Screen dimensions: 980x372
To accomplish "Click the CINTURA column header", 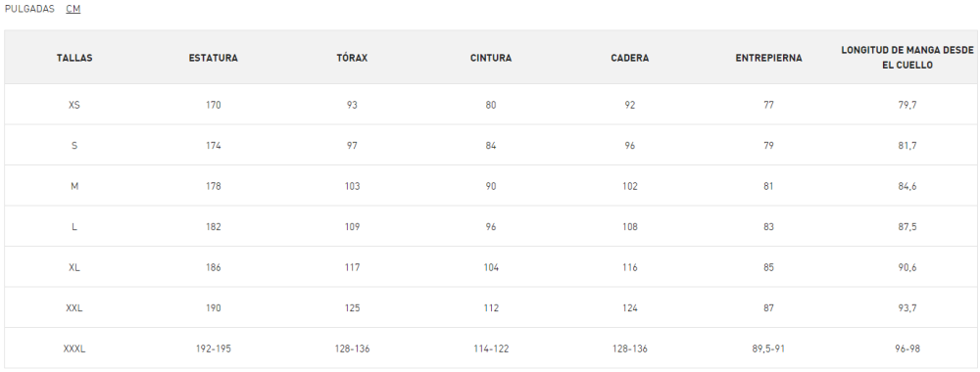I will pyautogui.click(x=491, y=58).
